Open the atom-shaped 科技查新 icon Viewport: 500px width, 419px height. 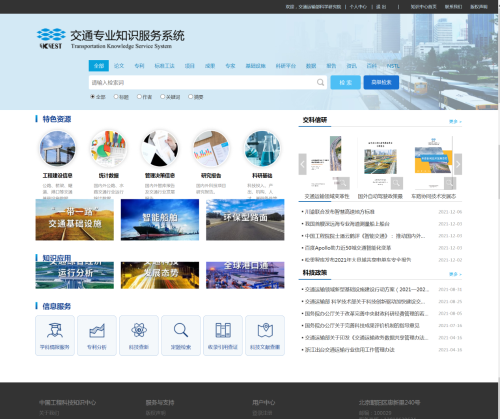(139, 330)
